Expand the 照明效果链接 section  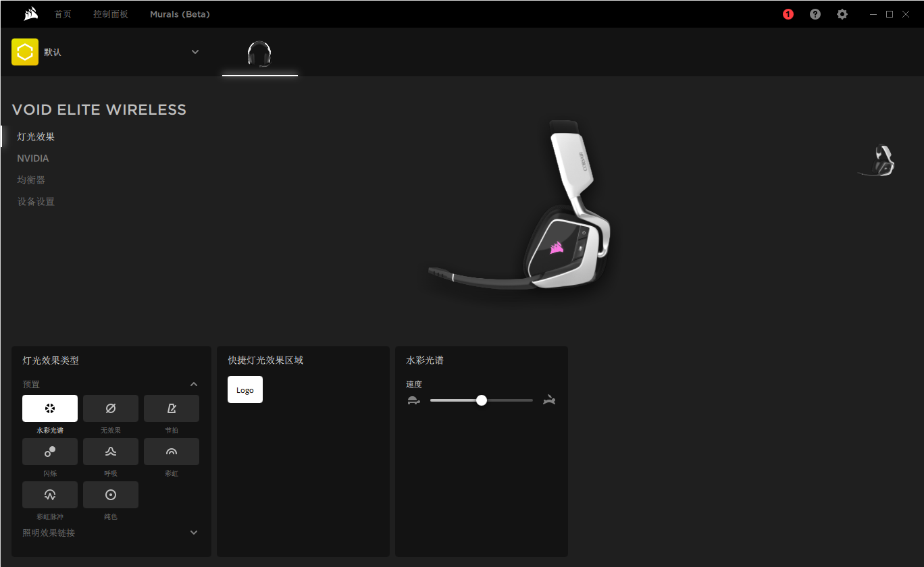point(194,533)
